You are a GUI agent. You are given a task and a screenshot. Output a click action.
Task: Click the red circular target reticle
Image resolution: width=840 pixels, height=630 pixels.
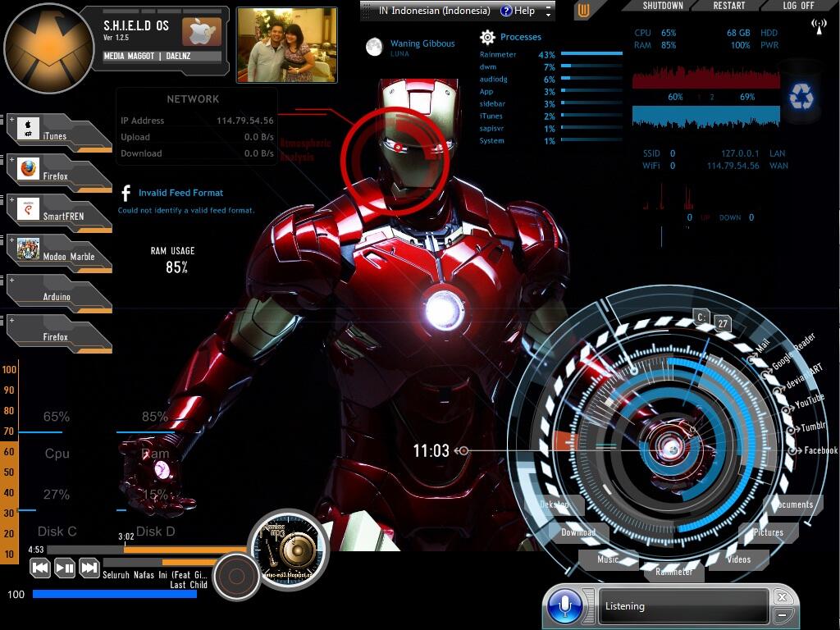(395, 161)
